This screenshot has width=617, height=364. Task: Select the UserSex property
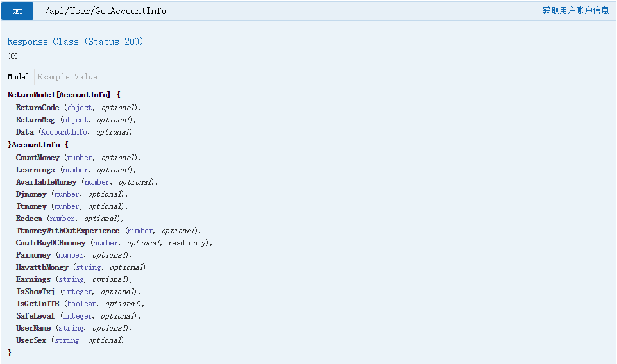pos(31,340)
